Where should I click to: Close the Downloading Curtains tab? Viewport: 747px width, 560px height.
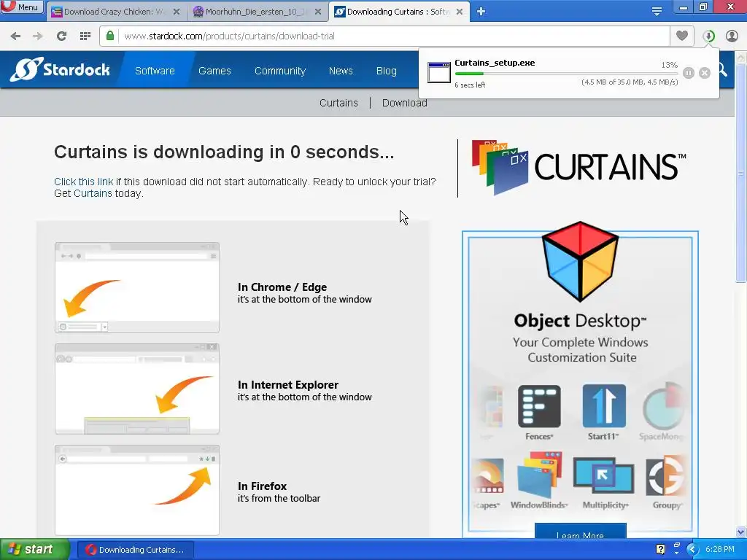point(460,12)
